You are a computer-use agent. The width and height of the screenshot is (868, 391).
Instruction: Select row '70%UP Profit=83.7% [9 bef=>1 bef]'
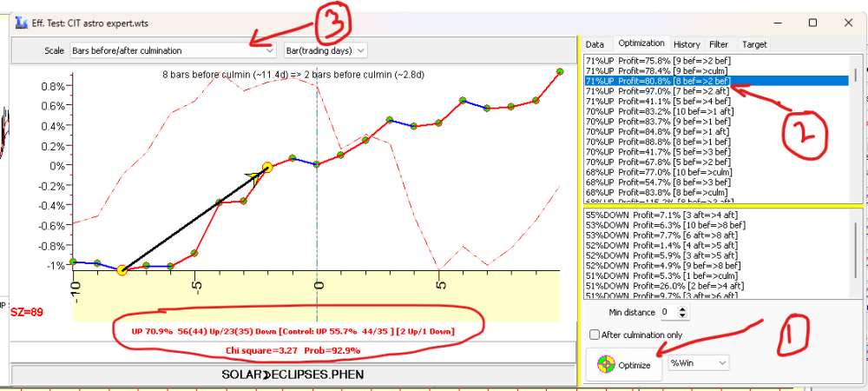pyautogui.click(x=717, y=122)
